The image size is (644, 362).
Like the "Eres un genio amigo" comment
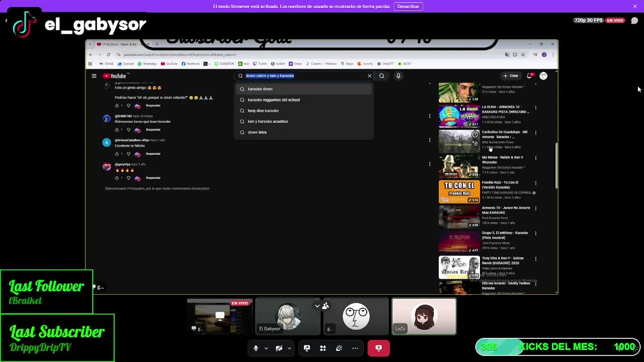click(117, 106)
